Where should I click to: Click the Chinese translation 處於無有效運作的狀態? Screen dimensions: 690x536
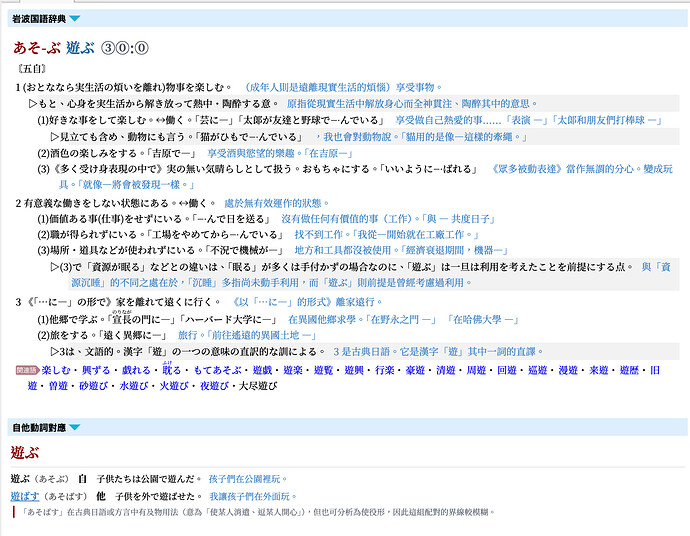(x=276, y=203)
